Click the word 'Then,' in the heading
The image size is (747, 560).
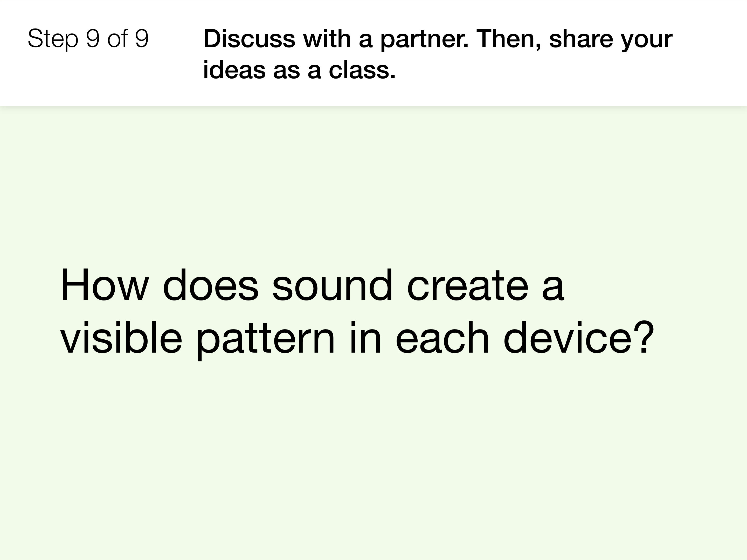509,39
